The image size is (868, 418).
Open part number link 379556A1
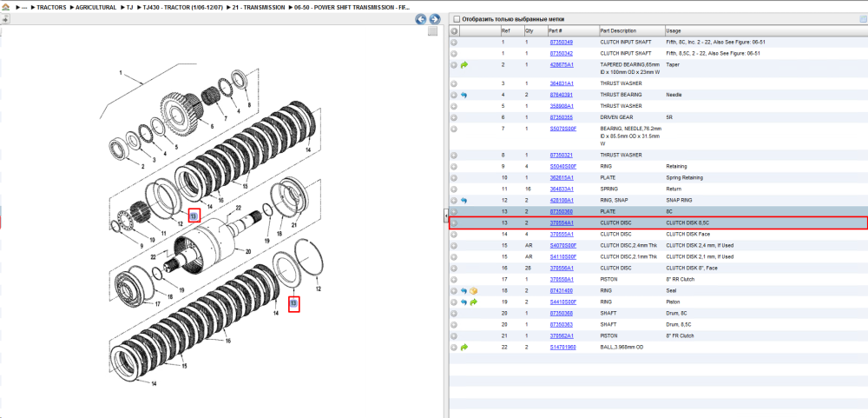point(562,268)
